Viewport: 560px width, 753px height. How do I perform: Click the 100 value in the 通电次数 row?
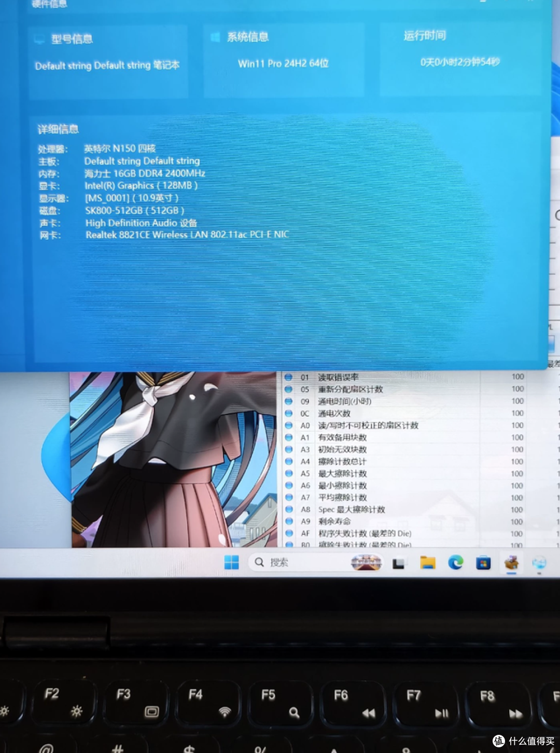[x=517, y=413]
